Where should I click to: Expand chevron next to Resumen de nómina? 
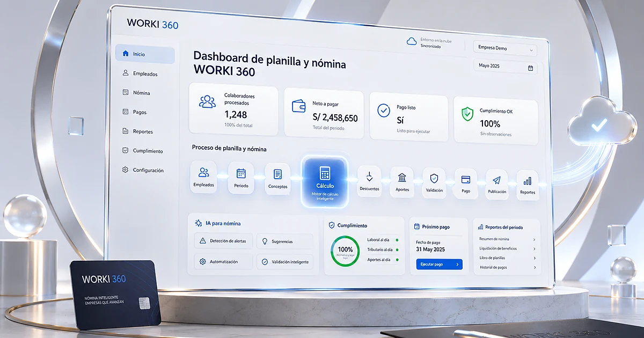coord(534,240)
